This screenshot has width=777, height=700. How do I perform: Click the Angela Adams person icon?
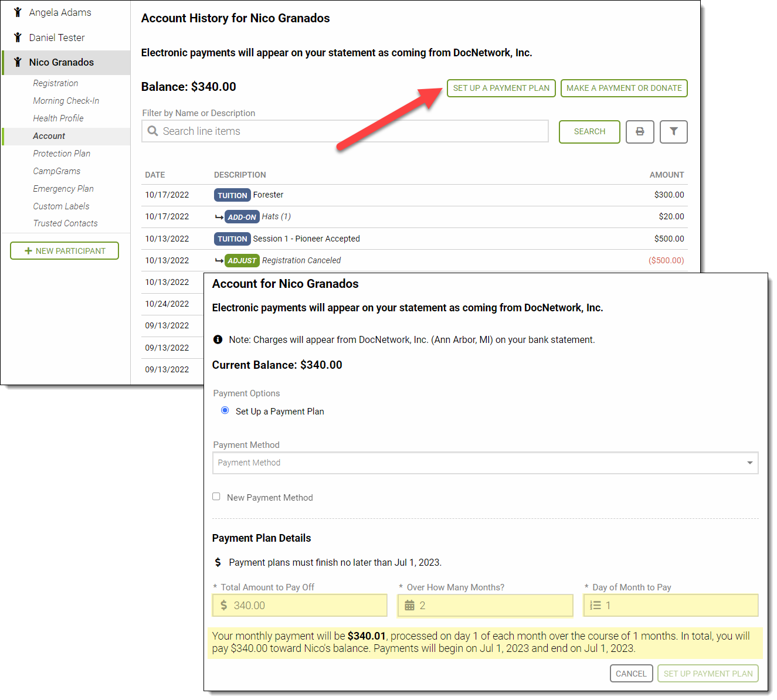point(18,12)
